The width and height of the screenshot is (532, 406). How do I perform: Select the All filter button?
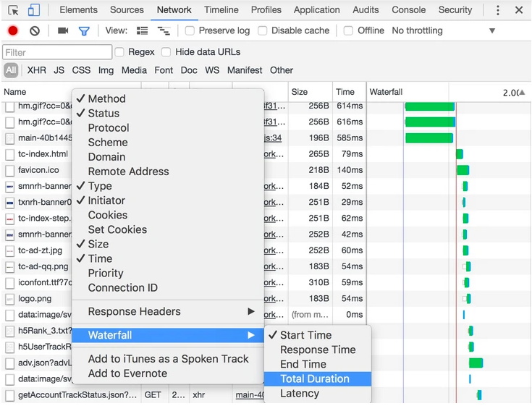(x=11, y=70)
